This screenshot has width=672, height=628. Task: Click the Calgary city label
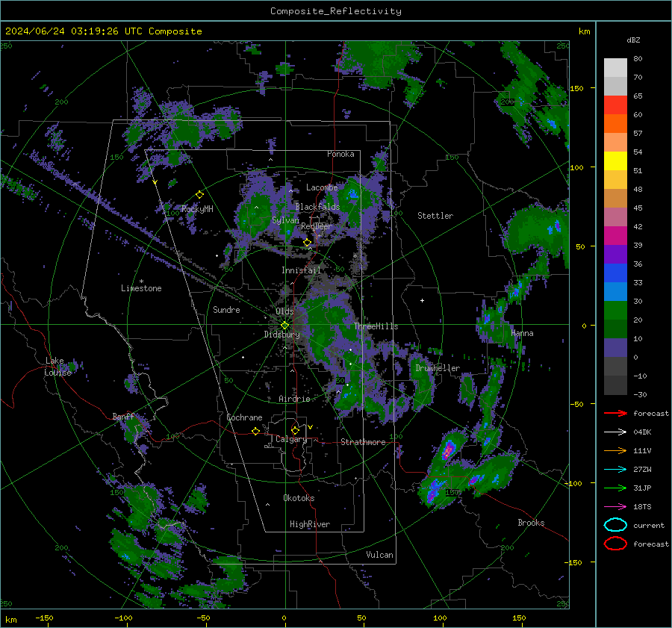[x=291, y=439]
